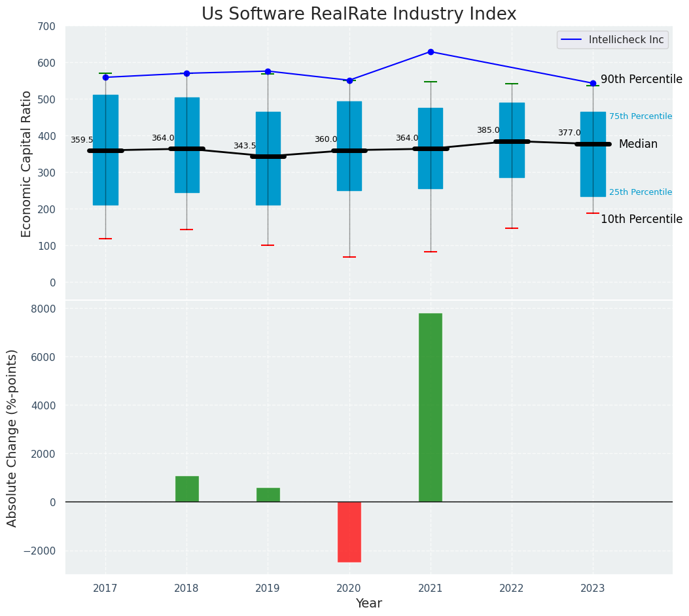The width and height of the screenshot is (689, 616).
Task: Click the 385.0 median value label
Action: click(488, 130)
